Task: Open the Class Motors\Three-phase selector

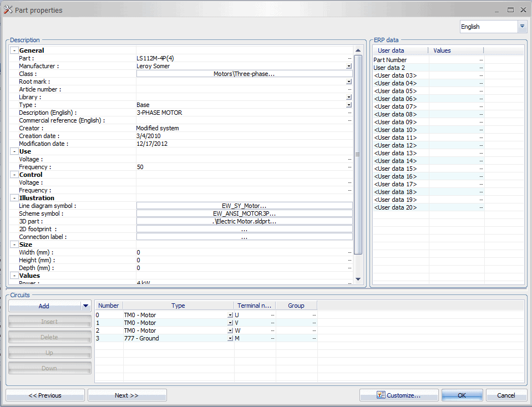Action: (244, 74)
